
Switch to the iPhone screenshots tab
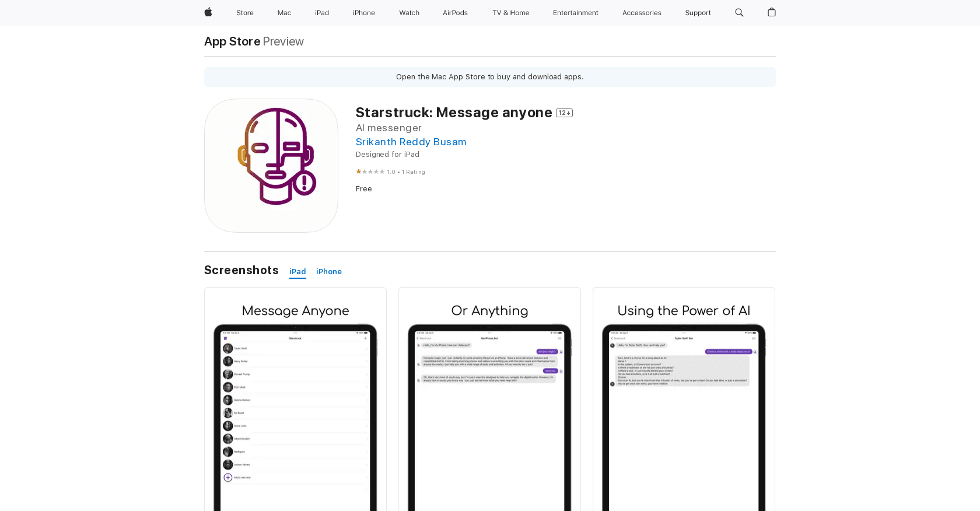click(x=329, y=272)
